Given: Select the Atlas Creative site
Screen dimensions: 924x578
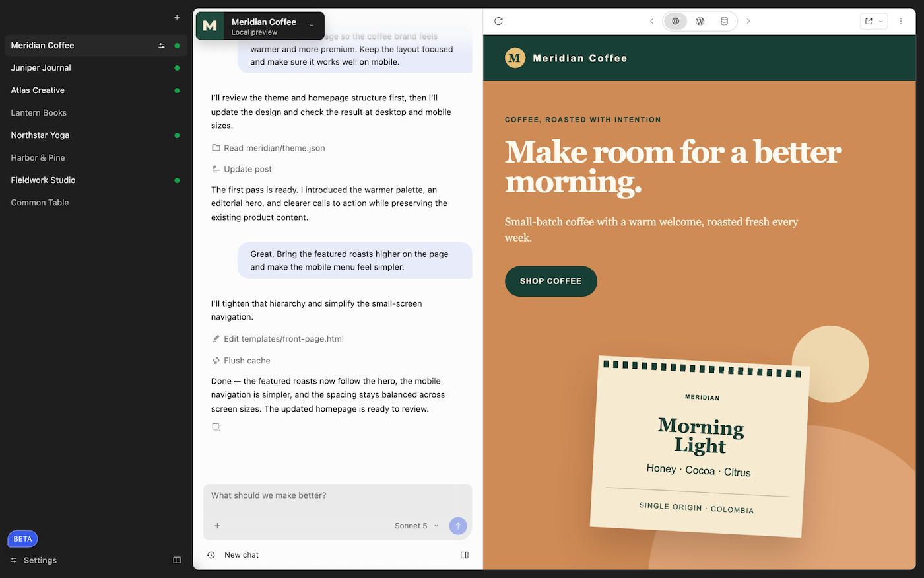Looking at the screenshot, I should coord(96,90).
